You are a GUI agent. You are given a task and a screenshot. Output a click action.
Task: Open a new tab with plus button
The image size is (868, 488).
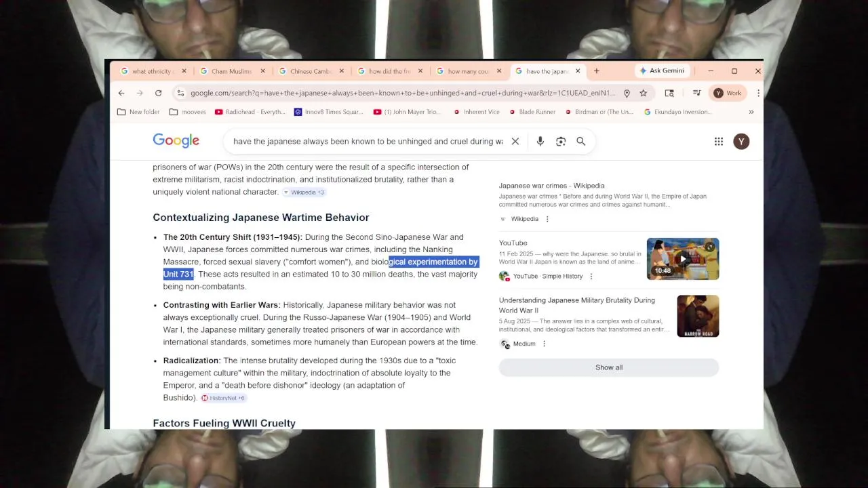(x=597, y=70)
